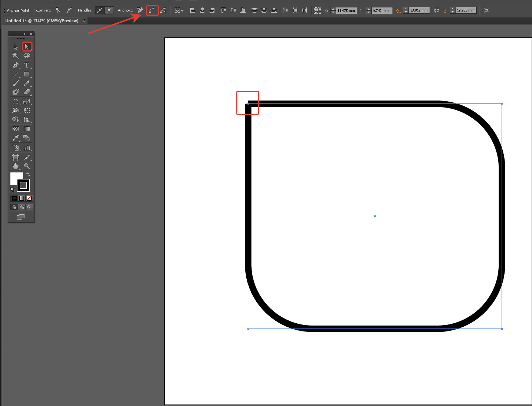Cut path at selected anchor points
The height and width of the screenshot is (406, 532).
pyautogui.click(x=163, y=10)
